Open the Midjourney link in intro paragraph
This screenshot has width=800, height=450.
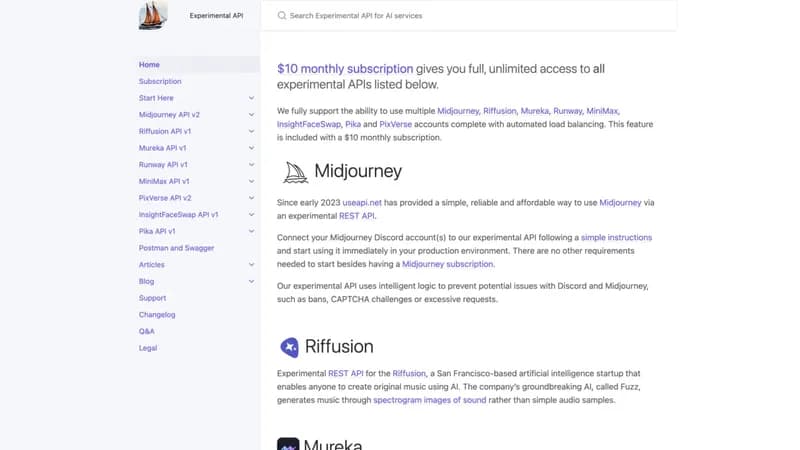[x=458, y=111]
